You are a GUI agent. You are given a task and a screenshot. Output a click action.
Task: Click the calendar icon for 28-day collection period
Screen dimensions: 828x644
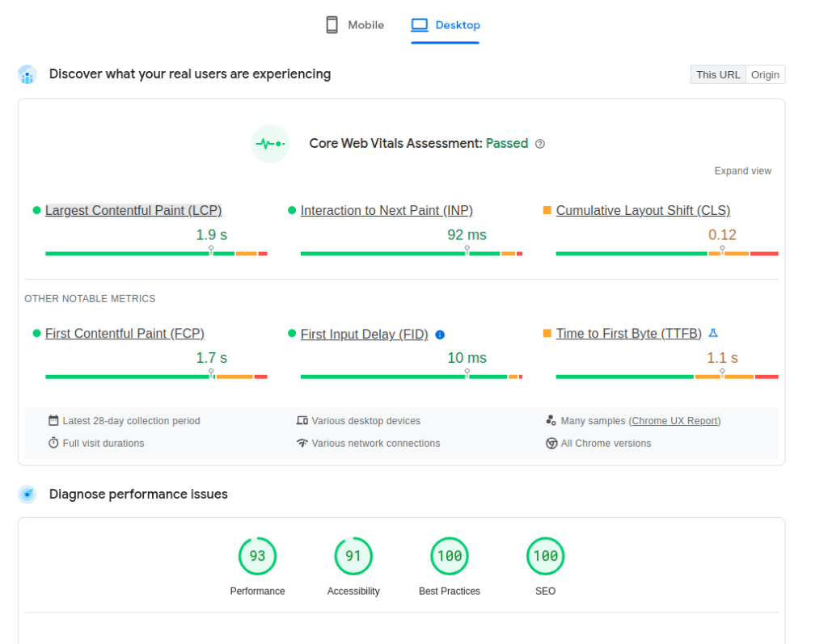click(53, 421)
